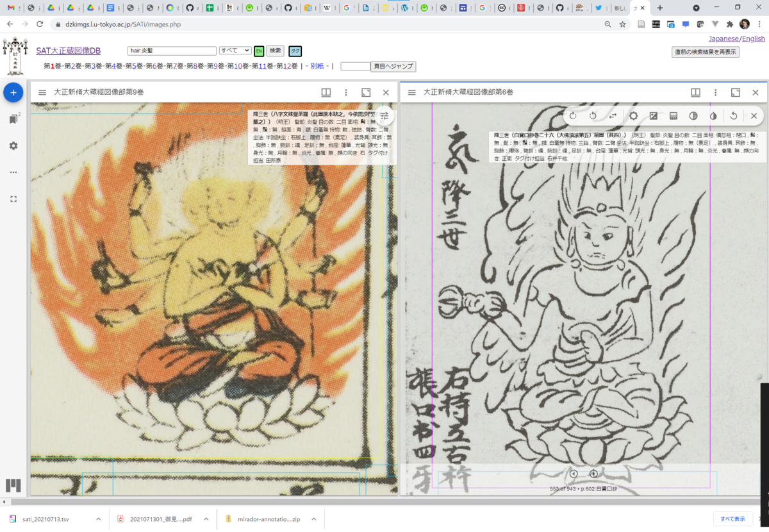
Task: Toggle sidebar menu of 第9巻 window
Action: tap(42, 92)
